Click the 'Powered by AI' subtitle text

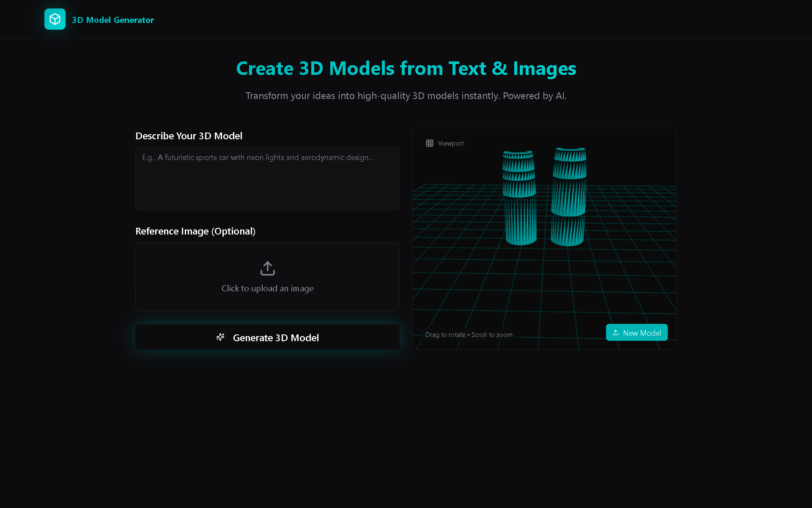click(x=534, y=96)
